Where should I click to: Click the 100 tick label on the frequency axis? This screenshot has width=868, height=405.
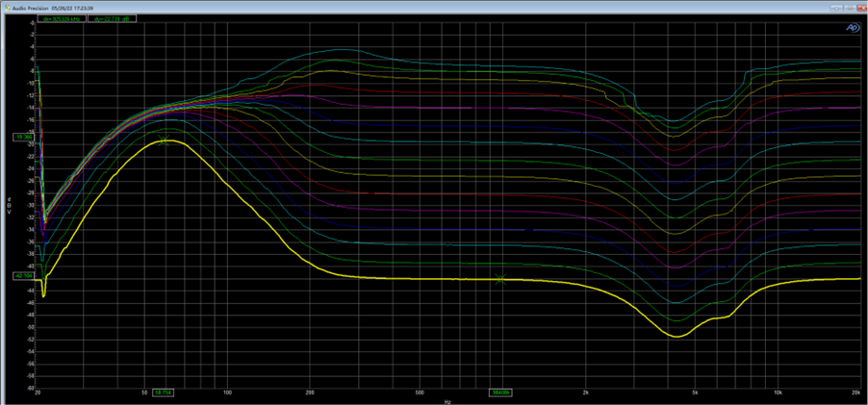click(227, 392)
